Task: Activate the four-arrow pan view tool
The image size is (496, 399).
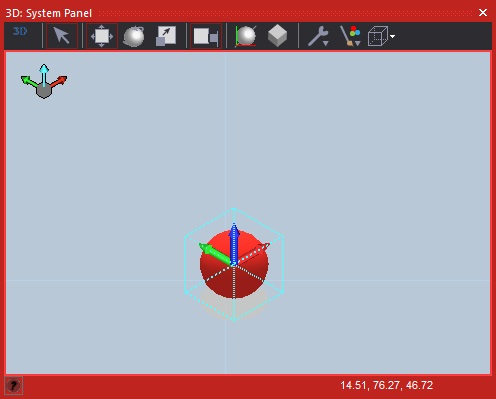Action: [102, 36]
